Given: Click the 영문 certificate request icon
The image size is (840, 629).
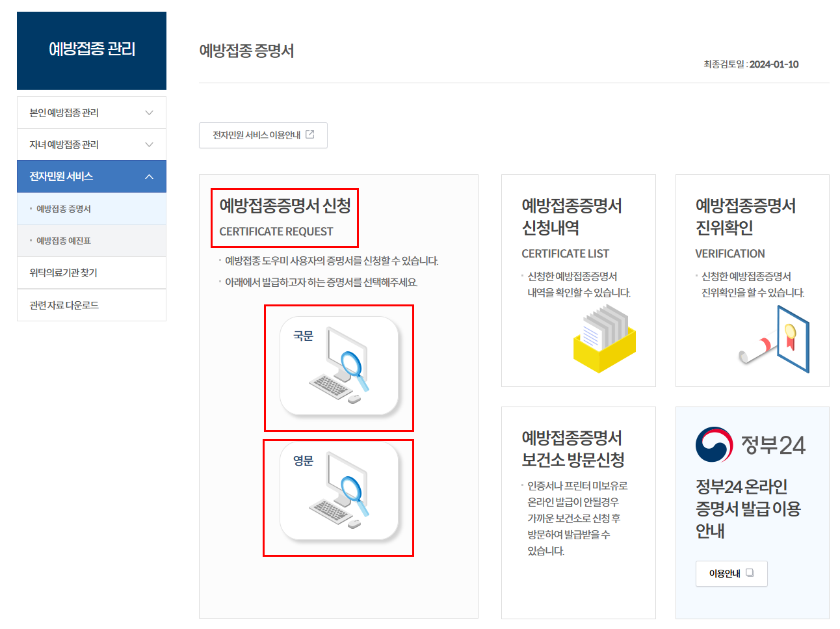Looking at the screenshot, I should pos(339,491).
